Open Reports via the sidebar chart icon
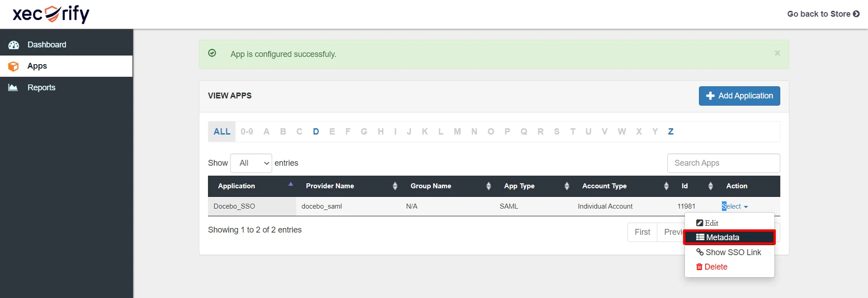Screen dimensions: 868x298 tap(13, 87)
